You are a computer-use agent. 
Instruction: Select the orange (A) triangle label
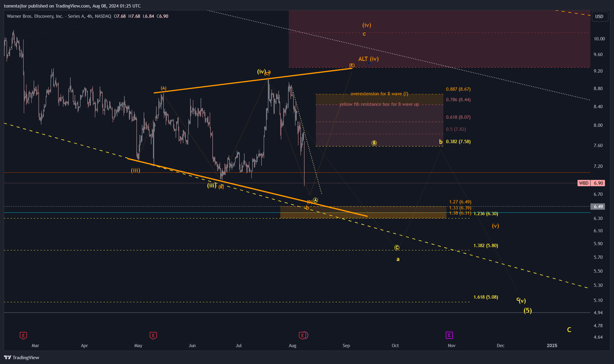pos(163,88)
